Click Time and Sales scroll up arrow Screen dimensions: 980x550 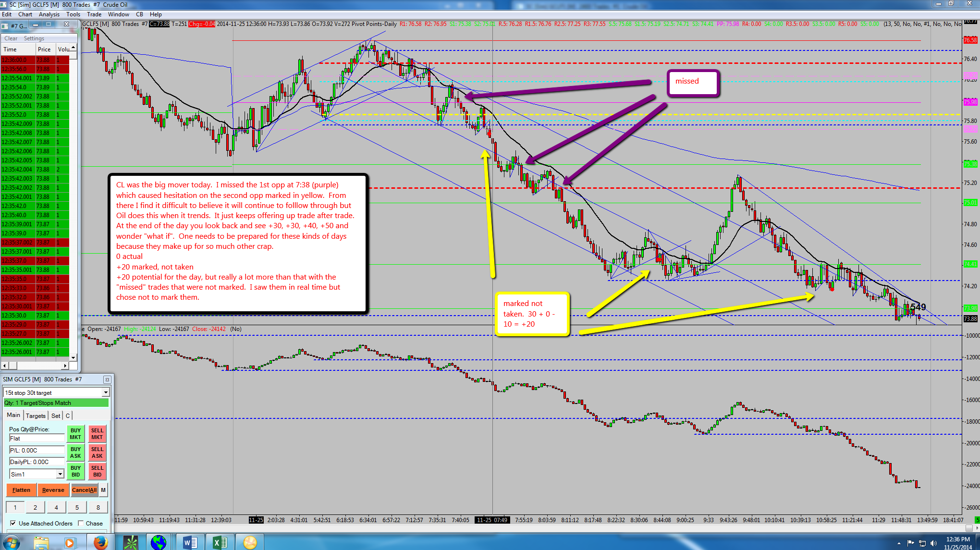(x=73, y=48)
